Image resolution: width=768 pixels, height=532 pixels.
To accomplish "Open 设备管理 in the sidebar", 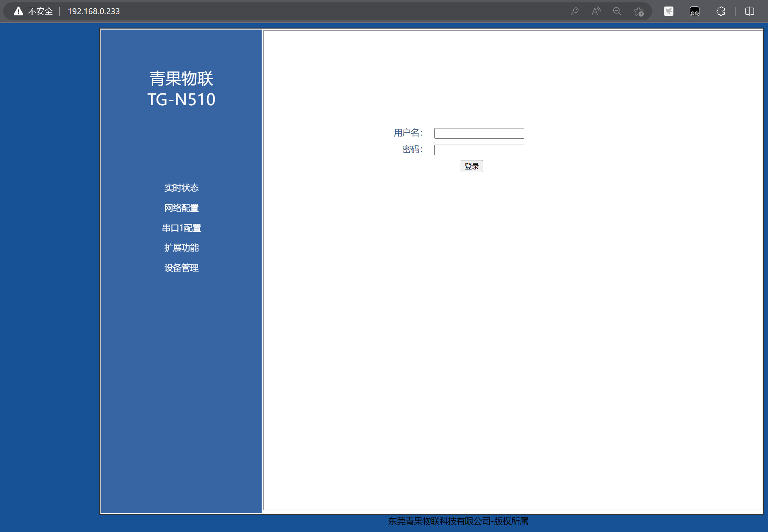I will (x=181, y=268).
